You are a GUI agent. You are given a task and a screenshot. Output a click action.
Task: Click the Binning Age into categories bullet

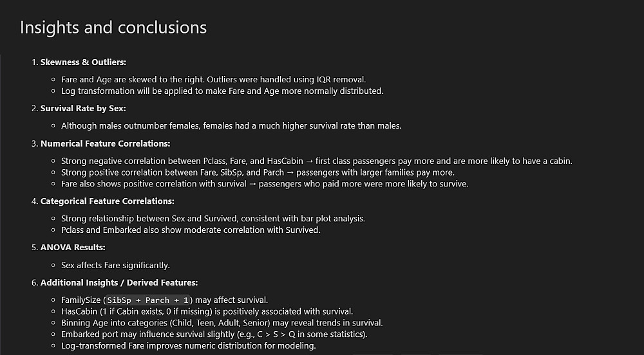pos(222,323)
